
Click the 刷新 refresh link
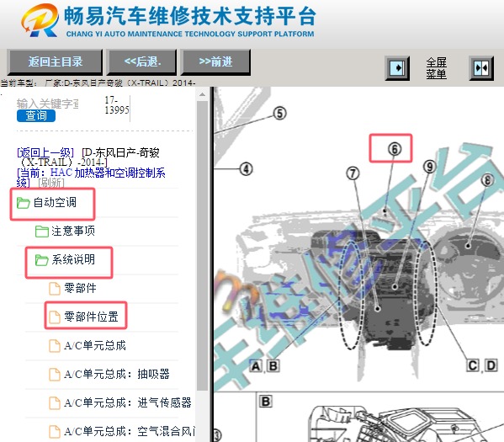(51, 183)
